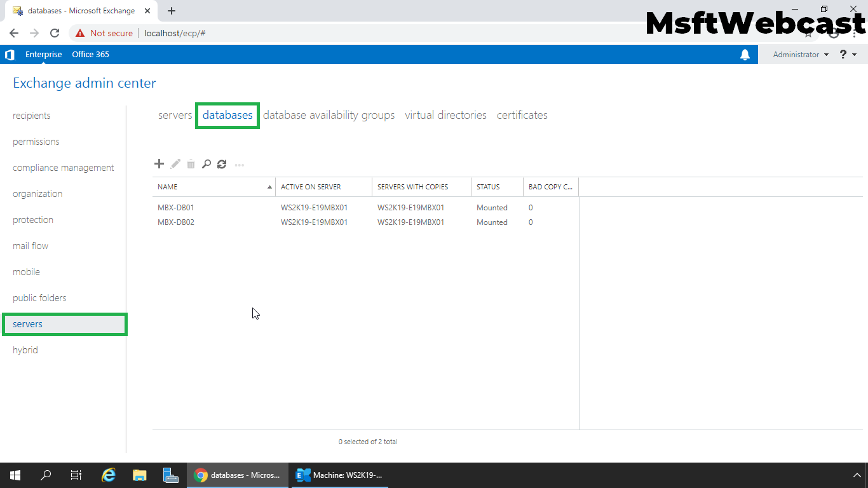Click the Refresh icon on the toolbar
868x488 pixels.
[x=221, y=164]
